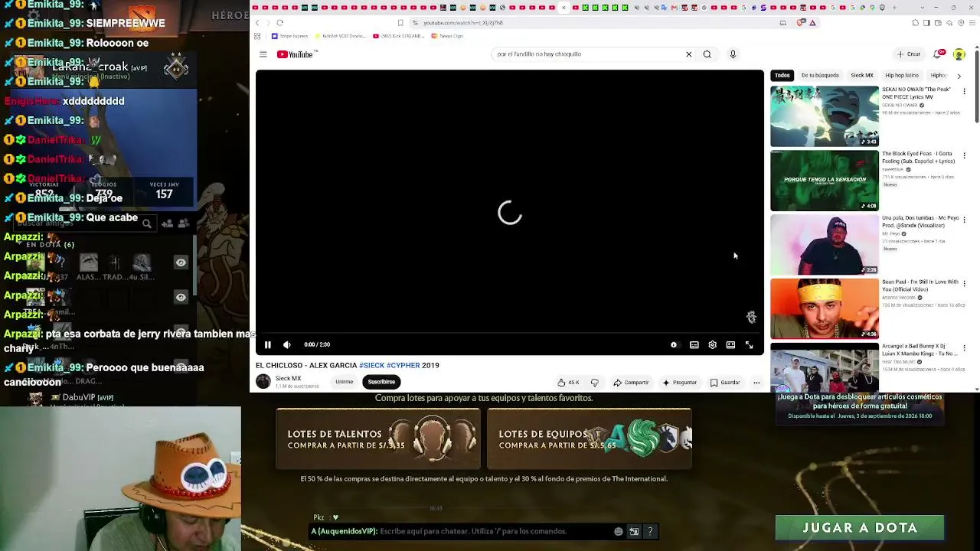Dislike the video with thumbs down

tap(594, 382)
